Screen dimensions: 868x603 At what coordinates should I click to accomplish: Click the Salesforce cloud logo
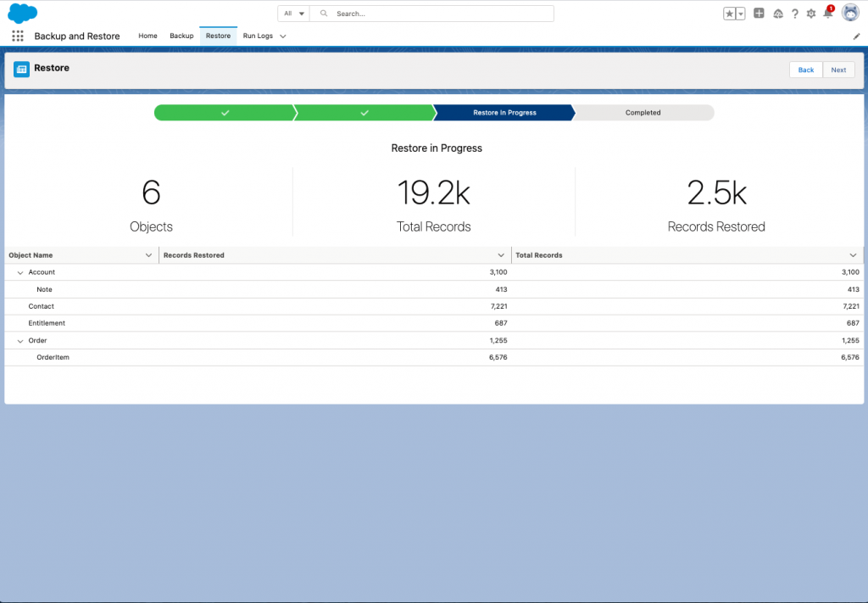22,13
